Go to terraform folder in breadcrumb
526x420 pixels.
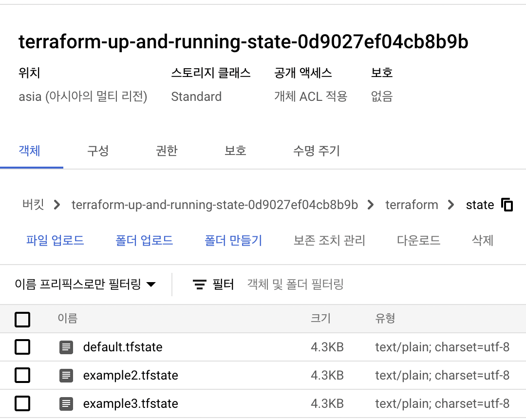412,205
